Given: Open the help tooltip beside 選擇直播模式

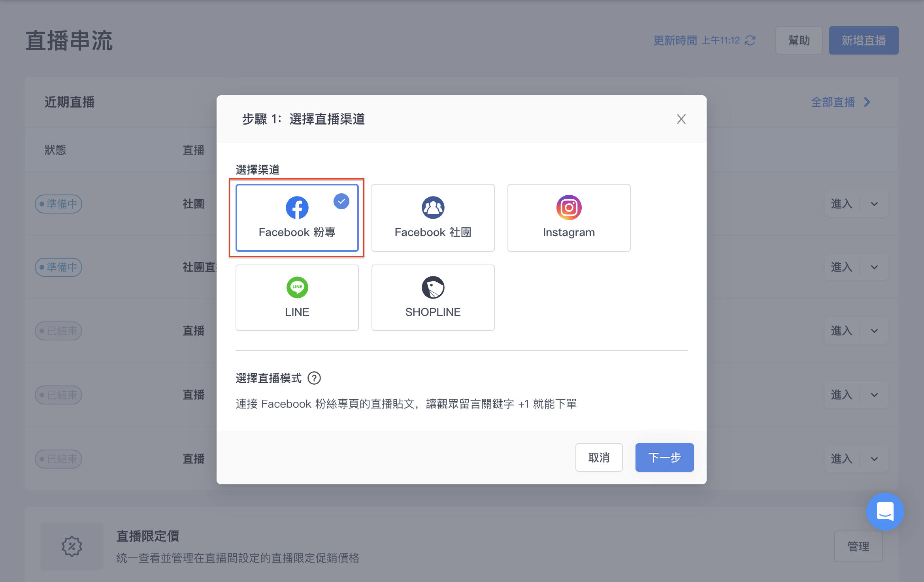Looking at the screenshot, I should tap(314, 378).
